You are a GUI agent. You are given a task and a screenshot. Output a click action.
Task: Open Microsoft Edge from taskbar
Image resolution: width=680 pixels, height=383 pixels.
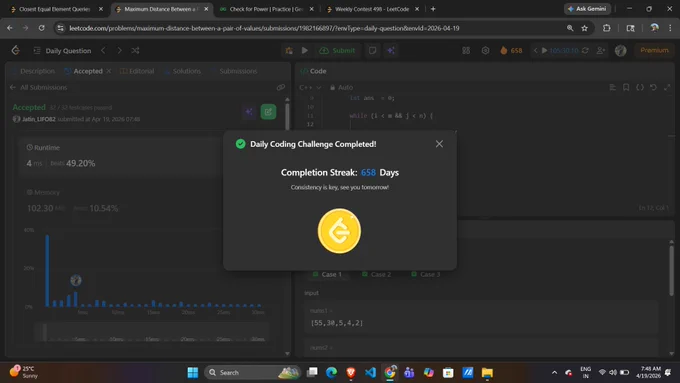coord(331,373)
